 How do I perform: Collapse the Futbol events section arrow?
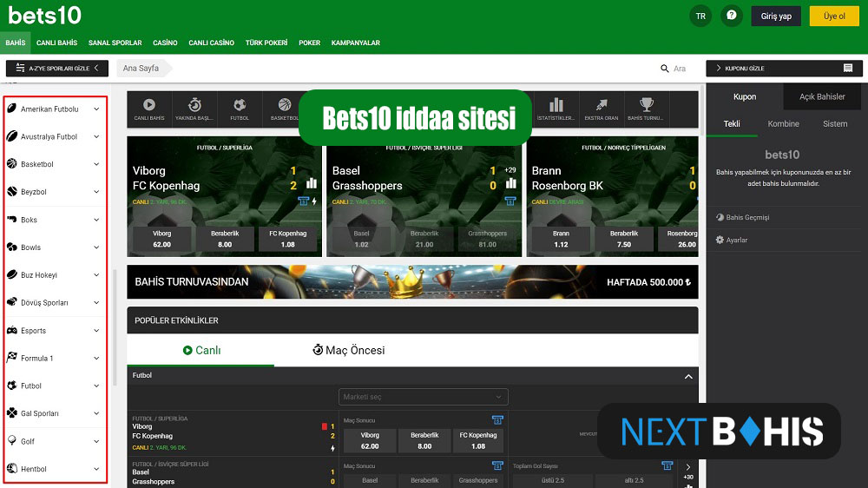coord(688,377)
